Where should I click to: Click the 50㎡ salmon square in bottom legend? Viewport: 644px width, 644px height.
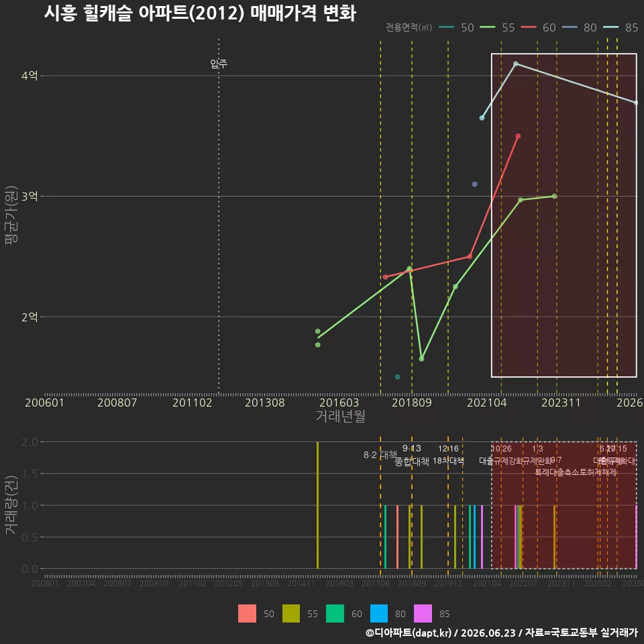247,613
